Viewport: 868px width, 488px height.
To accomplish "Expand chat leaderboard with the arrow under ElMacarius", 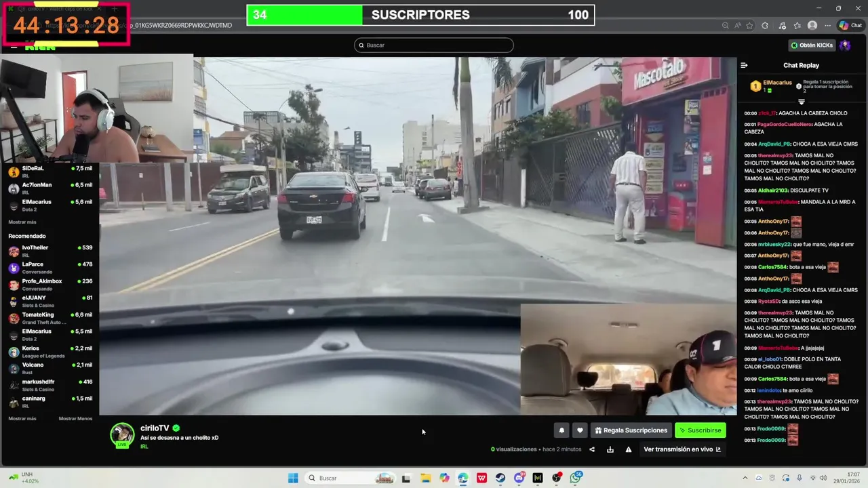I will (x=801, y=102).
